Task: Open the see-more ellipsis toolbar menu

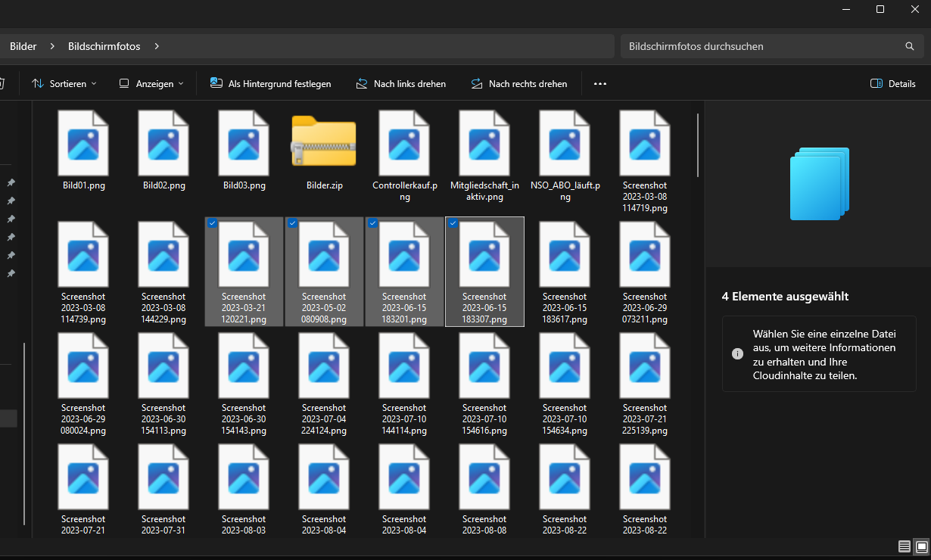Action: [x=600, y=83]
